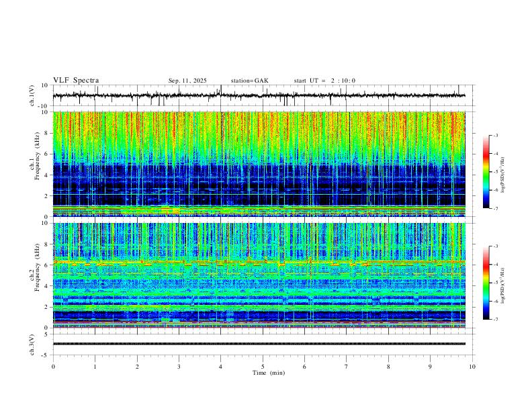
Task: Click the ch.2 "Frequency (kHz)" axis label
Action: coord(37,267)
